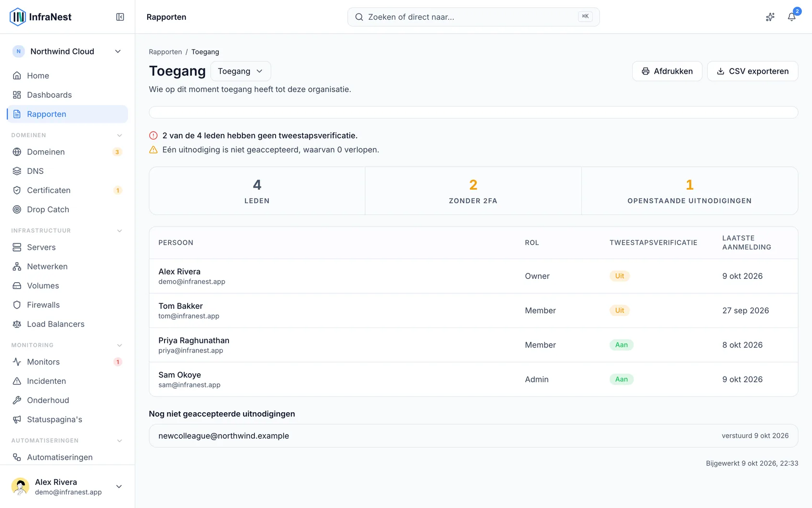The height and width of the screenshot is (508, 812).
Task: Click tom@infranest.app email
Action: (x=189, y=316)
